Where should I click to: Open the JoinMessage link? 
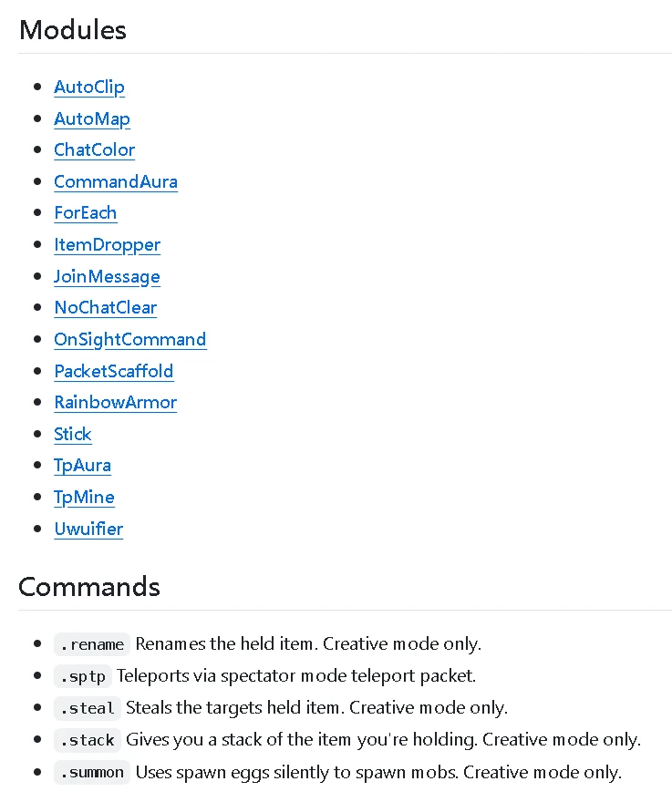pos(107,276)
